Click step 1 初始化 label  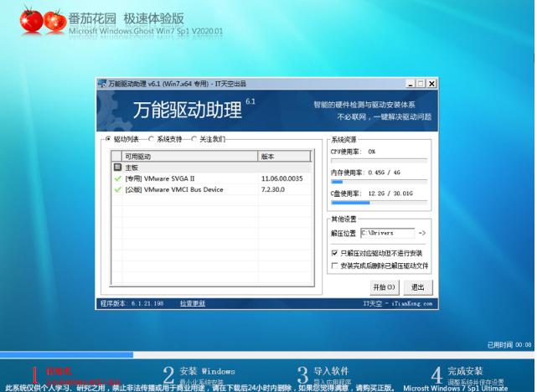coord(59,371)
